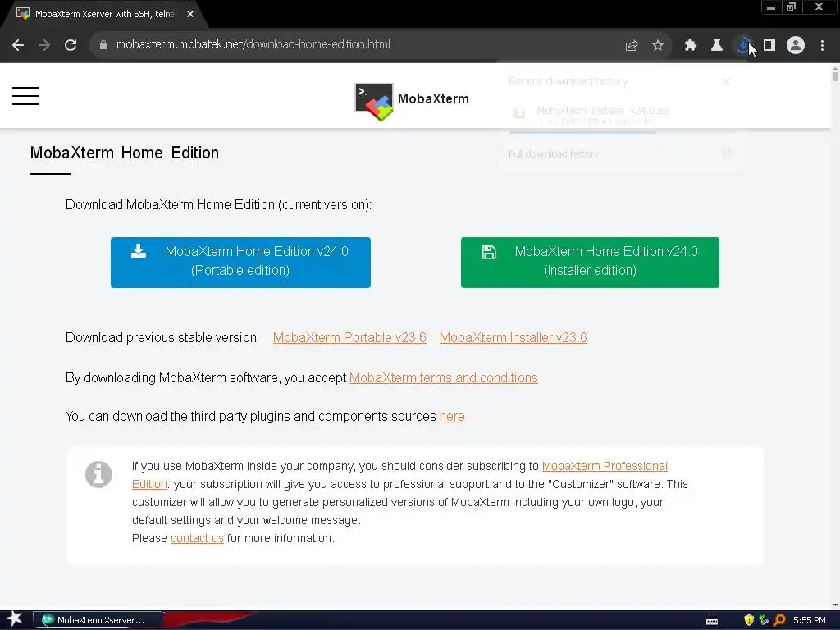
Task: Click the network tray icon
Action: pyautogui.click(x=764, y=620)
